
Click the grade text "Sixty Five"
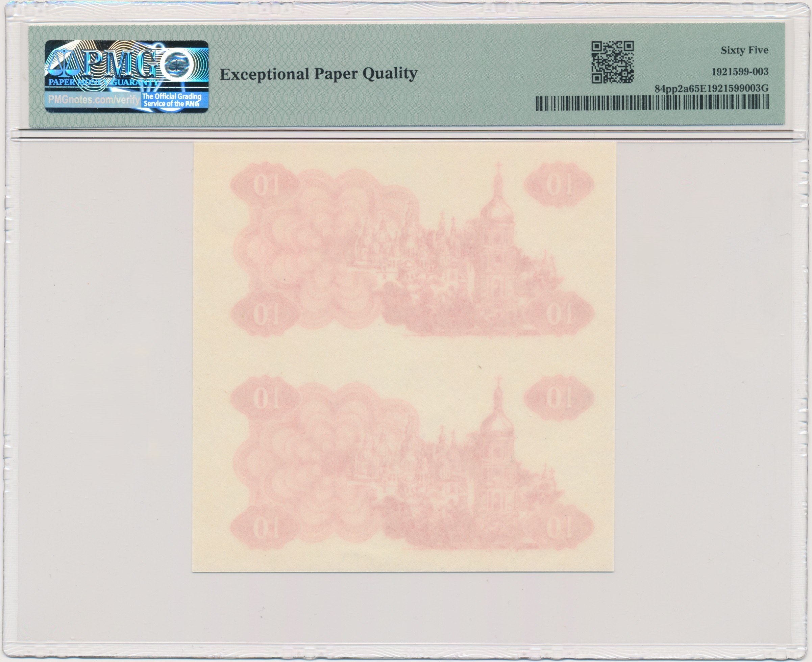(x=744, y=50)
